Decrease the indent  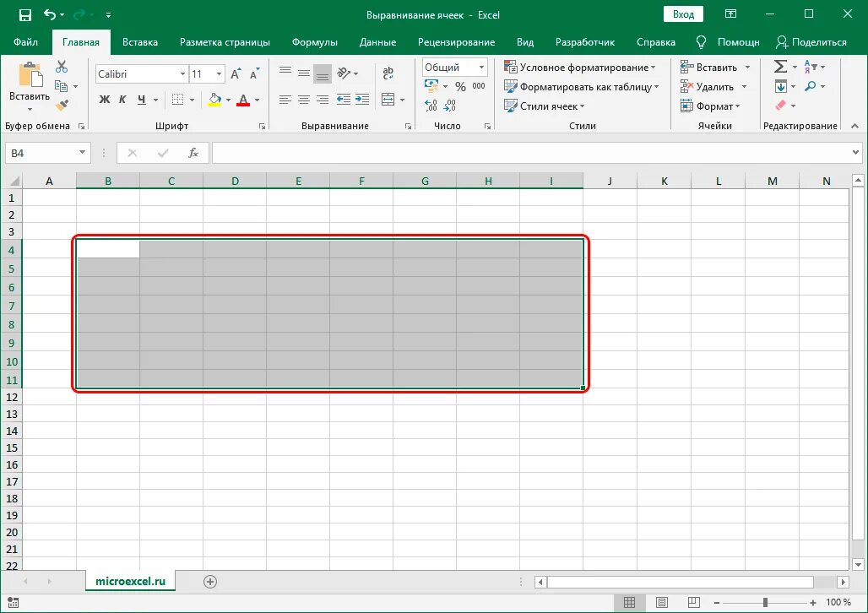point(343,100)
